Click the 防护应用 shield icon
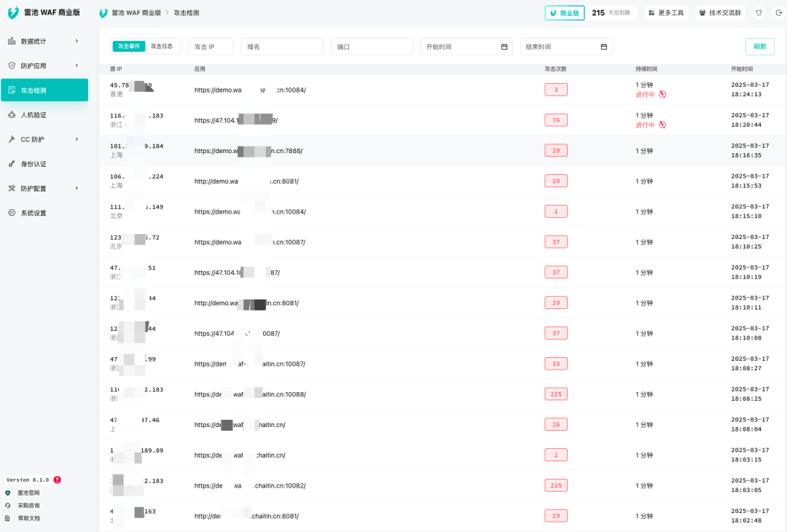Screen dimensions: 787x532 (12, 66)
